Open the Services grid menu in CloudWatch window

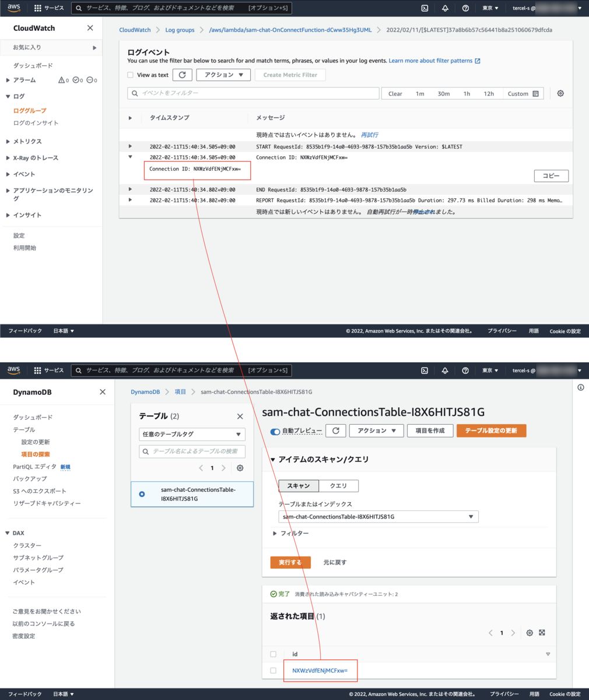[49, 9]
